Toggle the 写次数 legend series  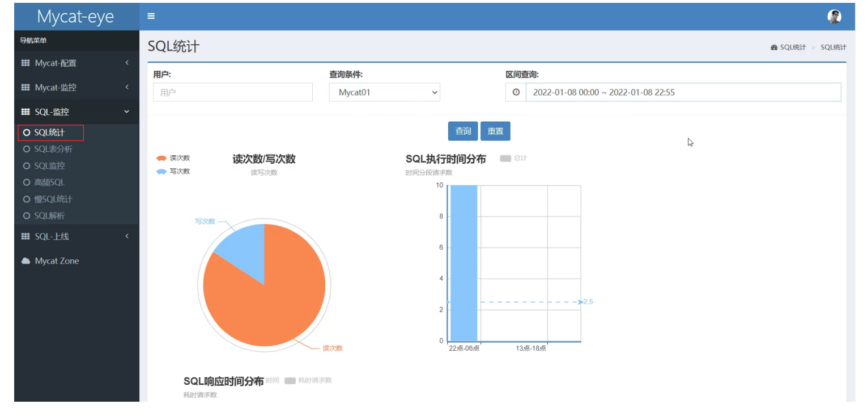pyautogui.click(x=173, y=171)
